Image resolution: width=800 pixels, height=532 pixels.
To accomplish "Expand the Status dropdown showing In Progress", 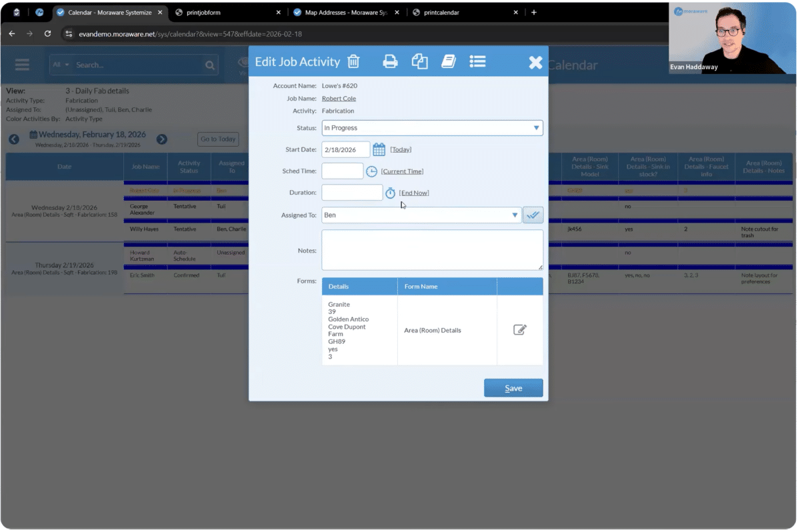I will point(432,128).
